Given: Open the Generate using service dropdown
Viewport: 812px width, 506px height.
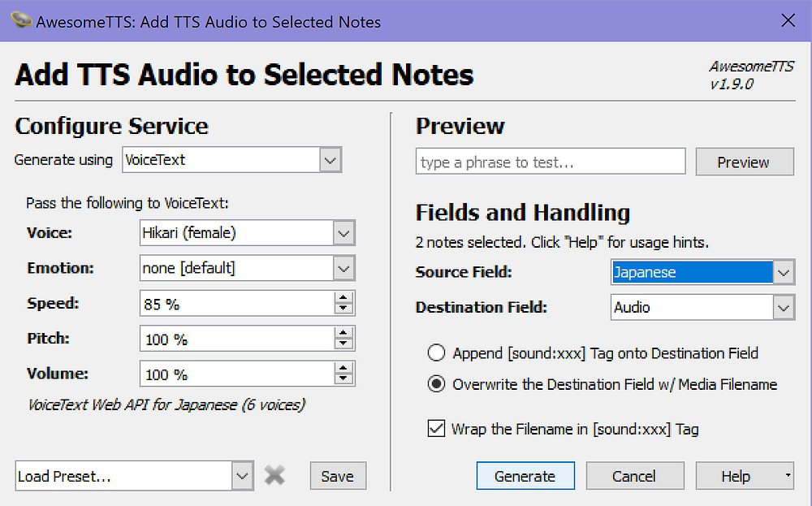Looking at the screenshot, I should (x=330, y=160).
